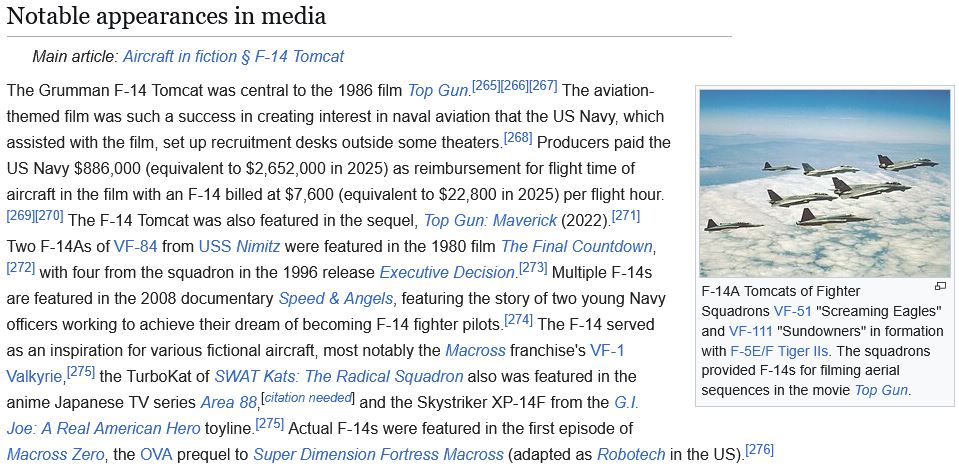Image resolution: width=959 pixels, height=473 pixels.
Task: Follow the Macross Zero link
Action: [x=56, y=455]
